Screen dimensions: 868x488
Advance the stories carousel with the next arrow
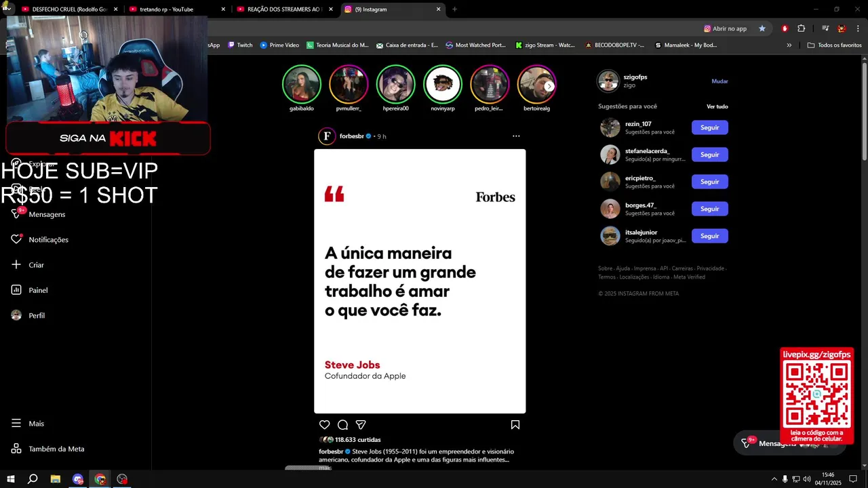[549, 86]
